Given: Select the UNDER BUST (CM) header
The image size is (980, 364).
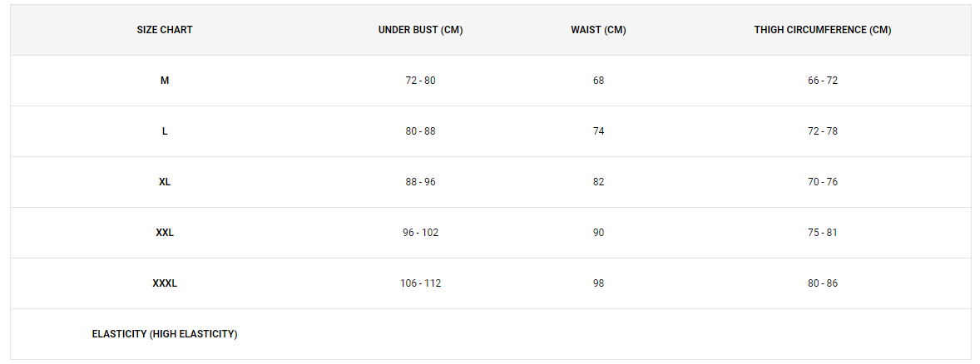Looking at the screenshot, I should (421, 30).
